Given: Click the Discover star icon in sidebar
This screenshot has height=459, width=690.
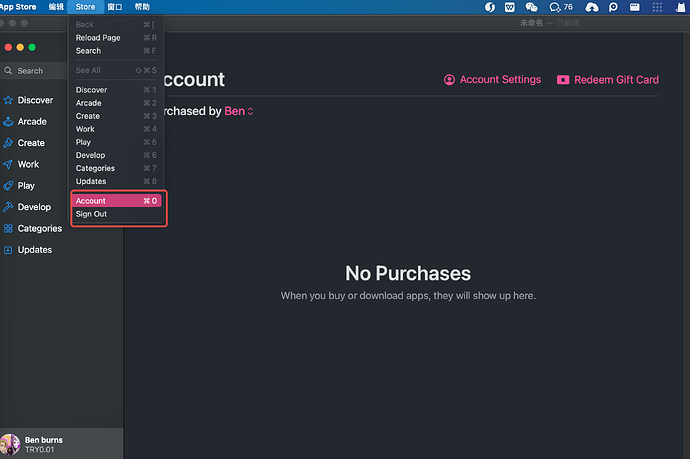Looking at the screenshot, I should 8,100.
